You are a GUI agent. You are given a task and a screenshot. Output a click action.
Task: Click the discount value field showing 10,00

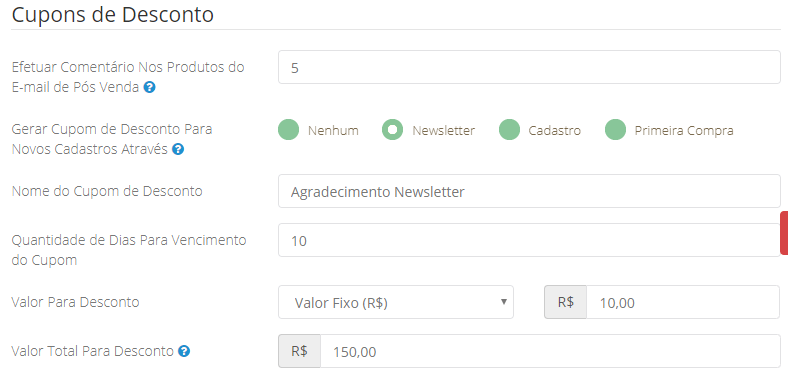click(x=683, y=302)
